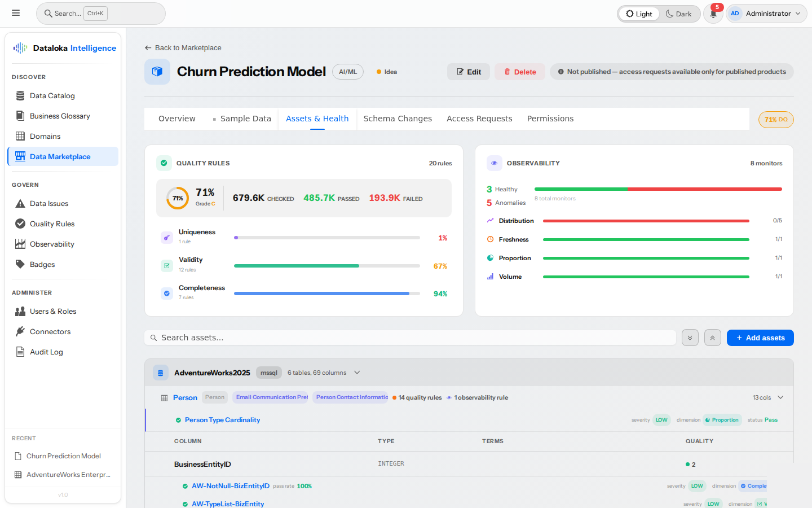The image size is (812, 508).
Task: Collapse the Person table columns chevron
Action: pyautogui.click(x=780, y=397)
